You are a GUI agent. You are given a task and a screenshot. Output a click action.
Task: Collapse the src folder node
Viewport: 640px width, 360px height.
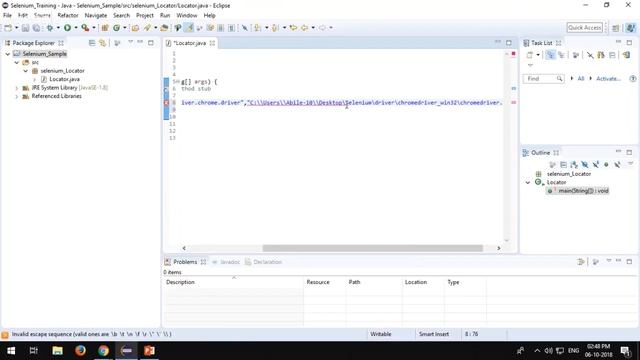(x=17, y=62)
